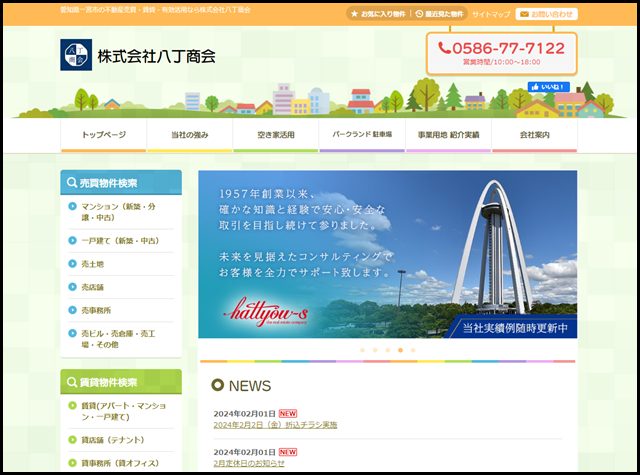Image resolution: width=640 pixels, height=475 pixels.
Task: Click arrow bullet beside 売土地
Action: tap(73, 264)
